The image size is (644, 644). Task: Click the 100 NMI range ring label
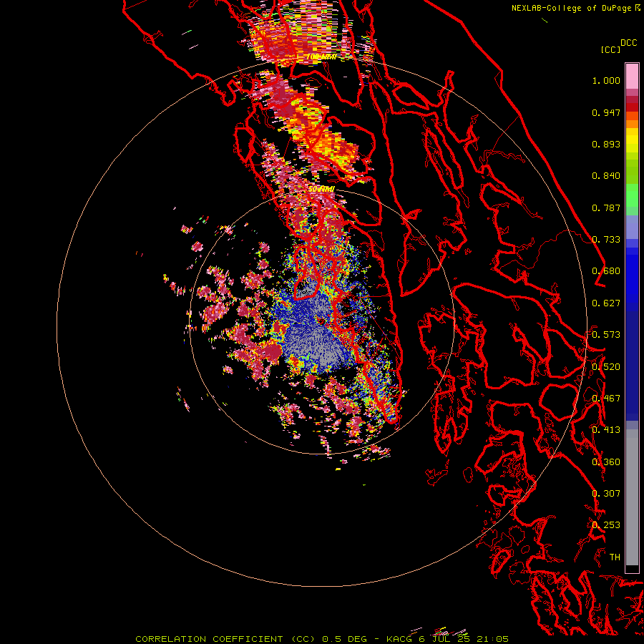coord(321,57)
